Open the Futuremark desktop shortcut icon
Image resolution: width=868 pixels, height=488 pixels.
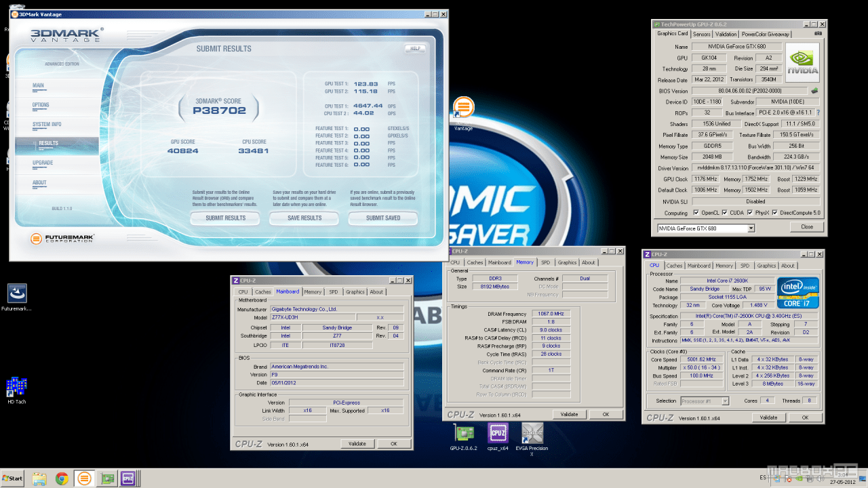(17, 298)
